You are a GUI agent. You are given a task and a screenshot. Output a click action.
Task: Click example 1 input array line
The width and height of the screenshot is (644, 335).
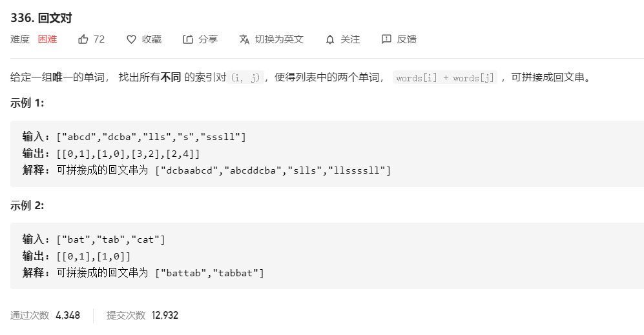coord(134,137)
